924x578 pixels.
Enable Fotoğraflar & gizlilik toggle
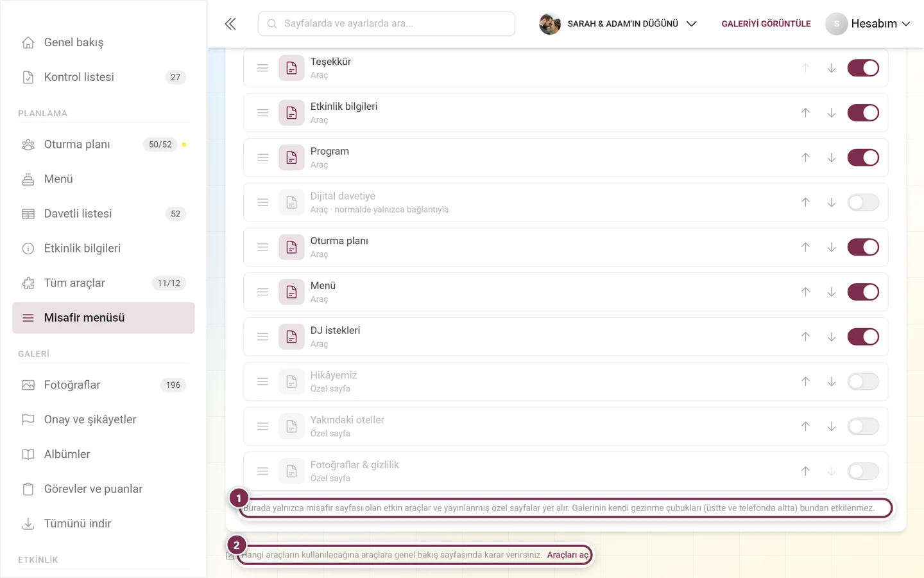pos(863,471)
